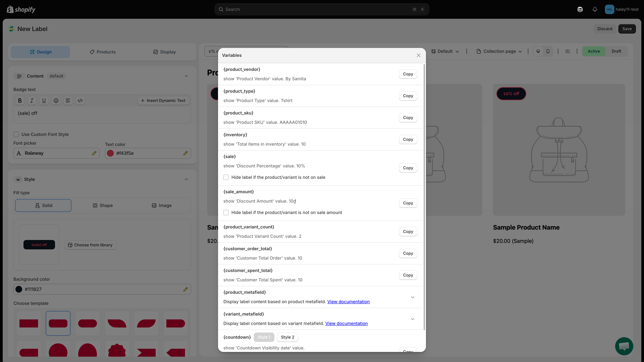Click the #f43f5e text color swatch
Screen dimensions: 644x362
coord(110,153)
